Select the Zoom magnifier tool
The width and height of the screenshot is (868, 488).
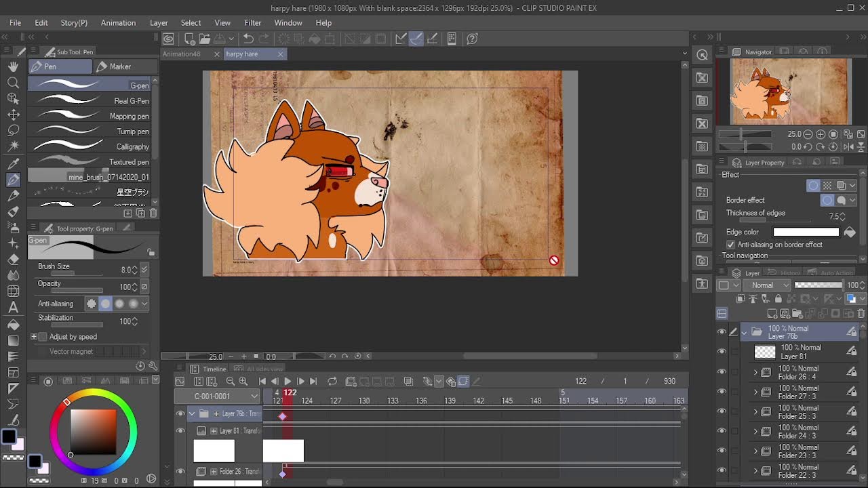pos(13,83)
